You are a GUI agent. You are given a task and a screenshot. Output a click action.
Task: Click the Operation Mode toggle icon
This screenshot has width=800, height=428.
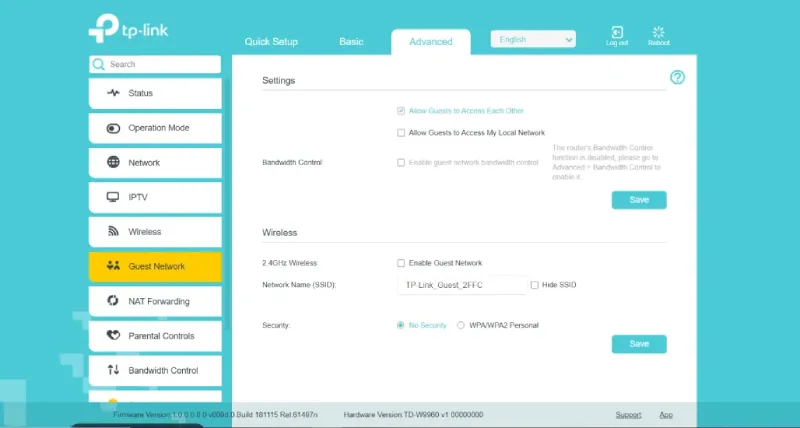tap(113, 128)
